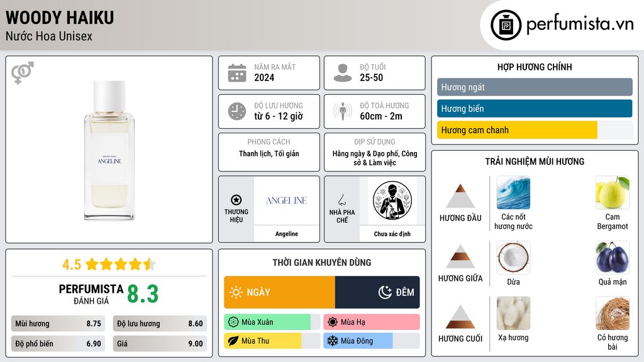This screenshot has width=644, height=362.
Task: Click the Hương giữa pyramid icon
Action: tap(460, 256)
